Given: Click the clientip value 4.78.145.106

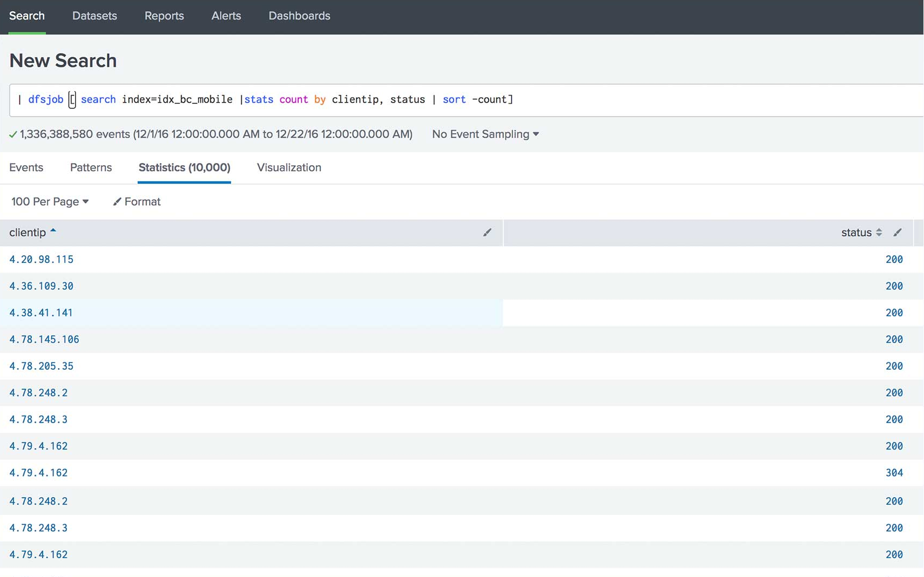Looking at the screenshot, I should pyautogui.click(x=44, y=340).
